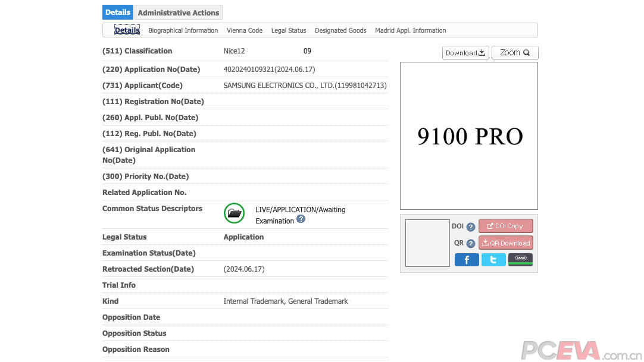Open Designated Goods section
644x362 pixels.
(x=340, y=30)
